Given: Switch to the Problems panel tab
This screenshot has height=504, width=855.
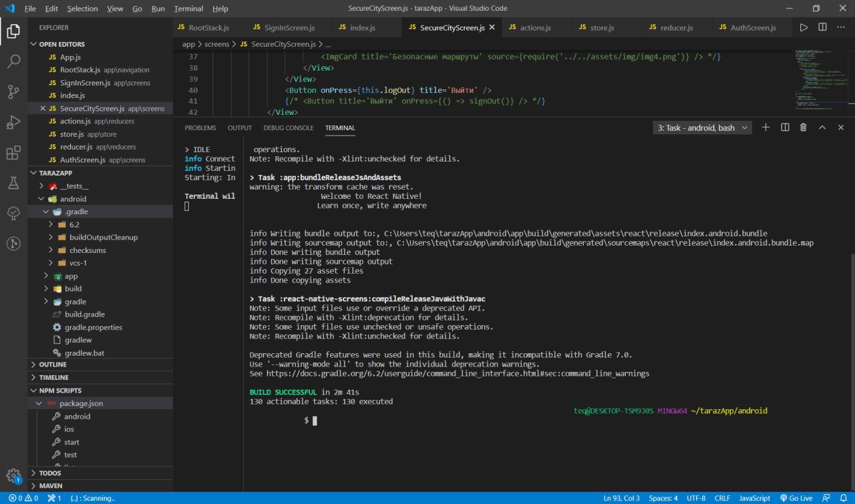Looking at the screenshot, I should [x=200, y=128].
